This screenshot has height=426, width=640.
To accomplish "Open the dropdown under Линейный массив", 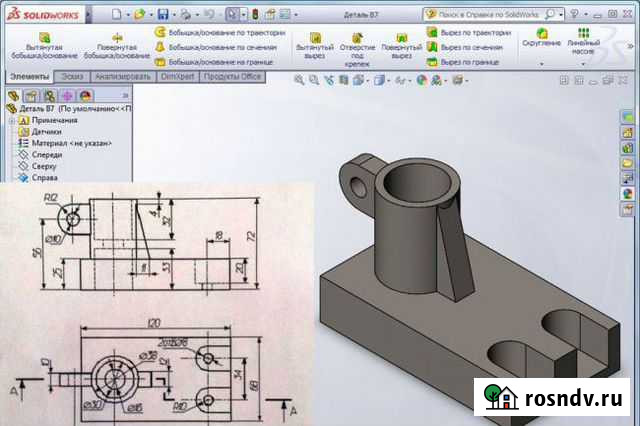I will coord(583,64).
